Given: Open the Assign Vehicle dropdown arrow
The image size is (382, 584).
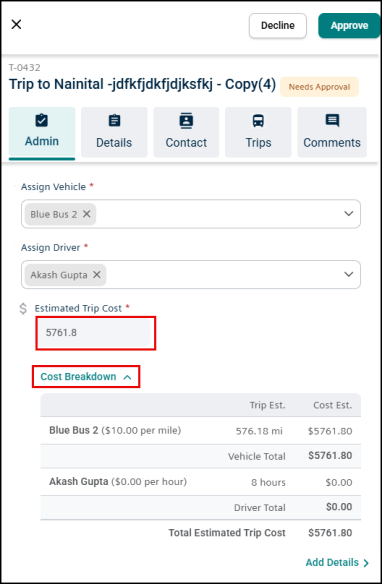Looking at the screenshot, I should 348,214.
